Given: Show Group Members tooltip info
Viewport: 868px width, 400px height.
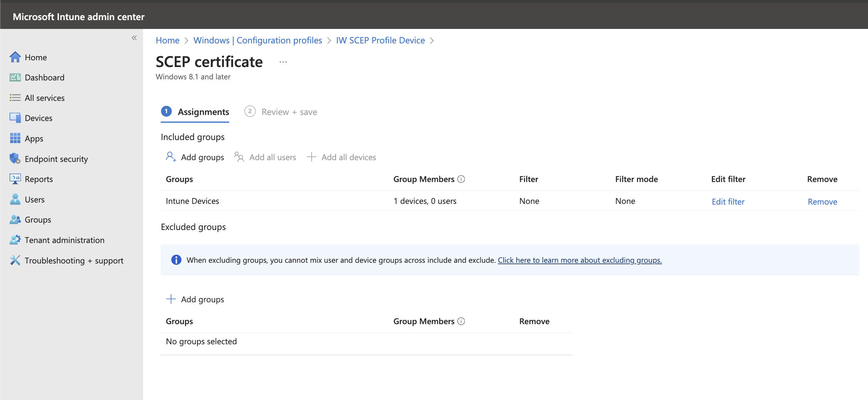Looking at the screenshot, I should [x=461, y=179].
